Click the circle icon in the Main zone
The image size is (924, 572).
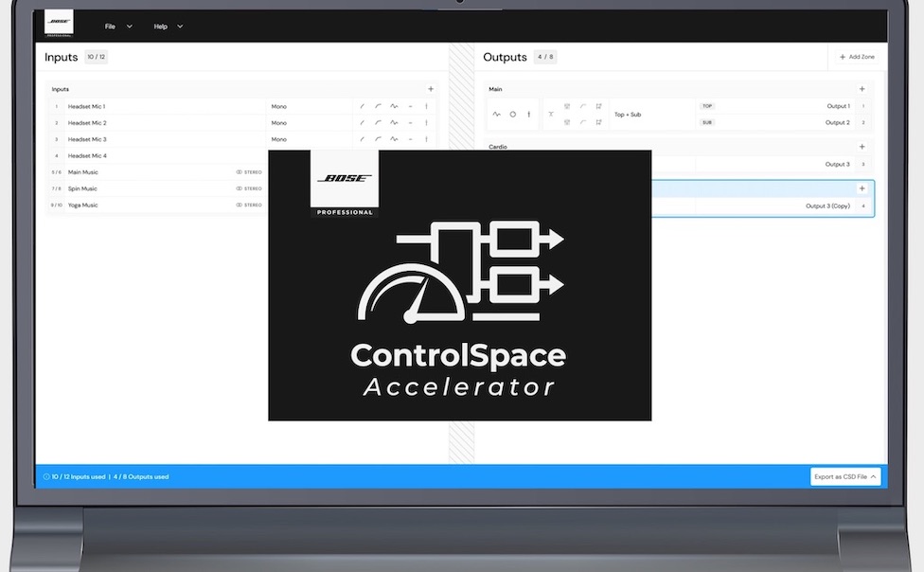tap(513, 115)
